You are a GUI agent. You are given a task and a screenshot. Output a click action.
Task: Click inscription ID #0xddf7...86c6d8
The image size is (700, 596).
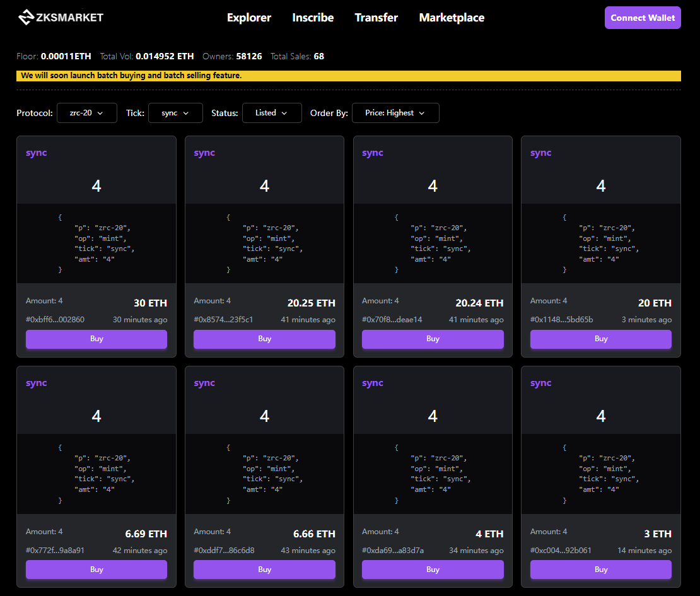click(x=224, y=551)
